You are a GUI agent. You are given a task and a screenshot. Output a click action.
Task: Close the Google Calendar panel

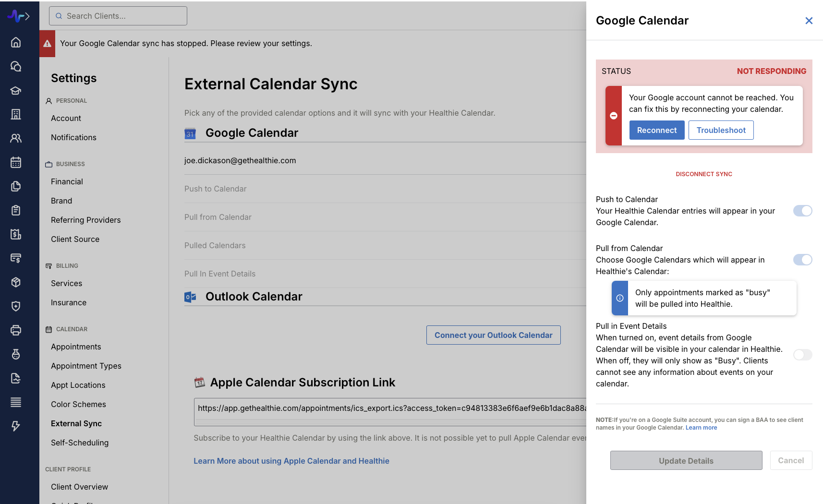[x=809, y=21]
